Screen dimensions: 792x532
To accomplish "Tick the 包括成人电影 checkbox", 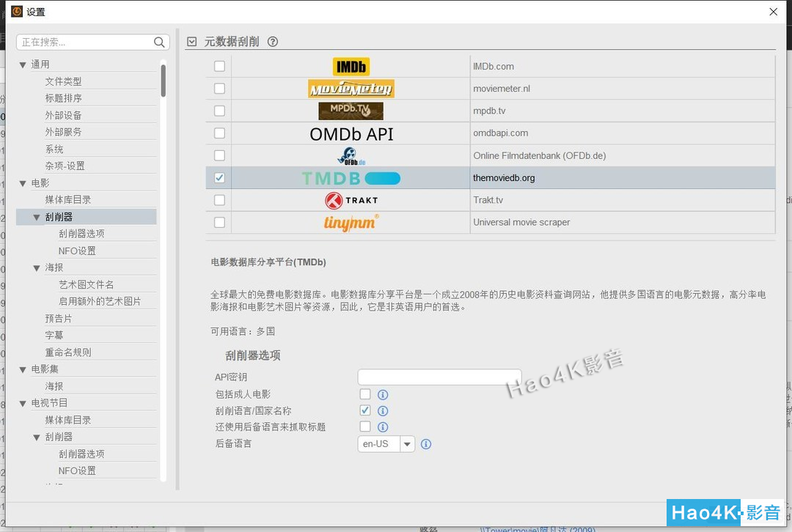I will coord(365,394).
